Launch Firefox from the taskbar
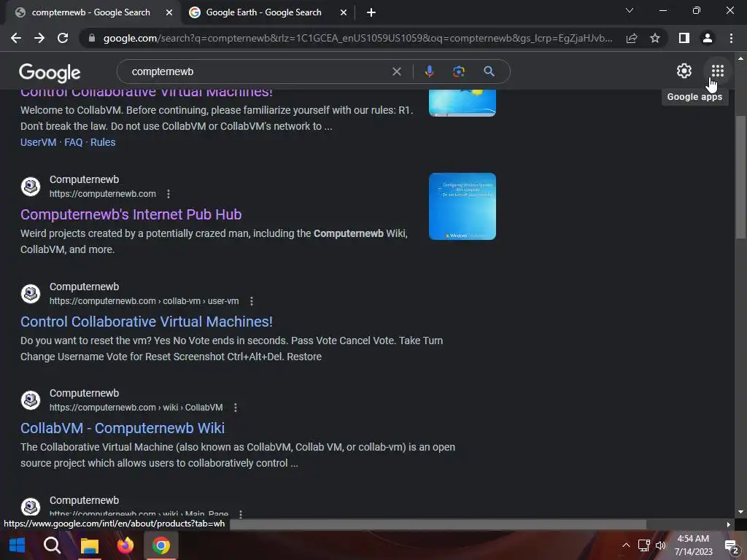This screenshot has height=560, width=747. [125, 545]
